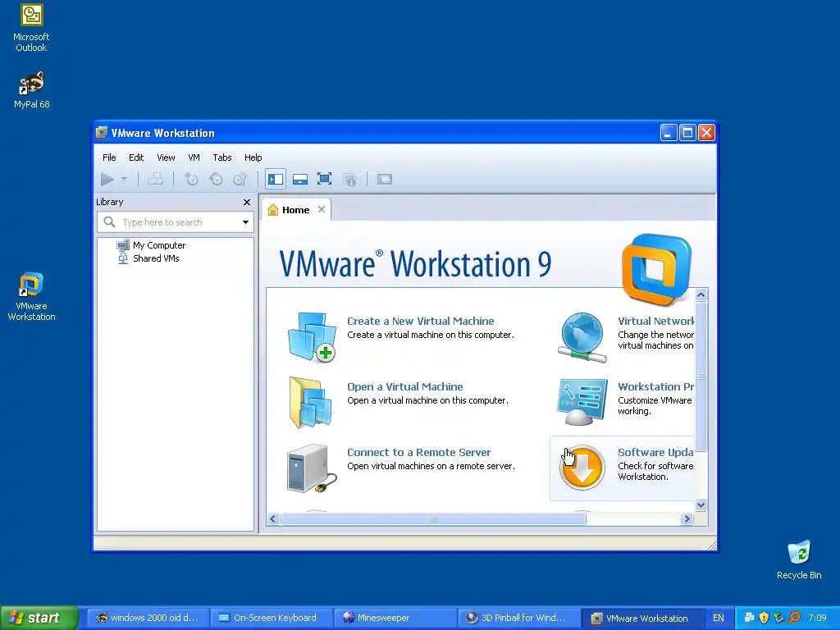Select the VMware Workstation desktop shortcut
Image resolution: width=840 pixels, height=630 pixels.
point(31,297)
